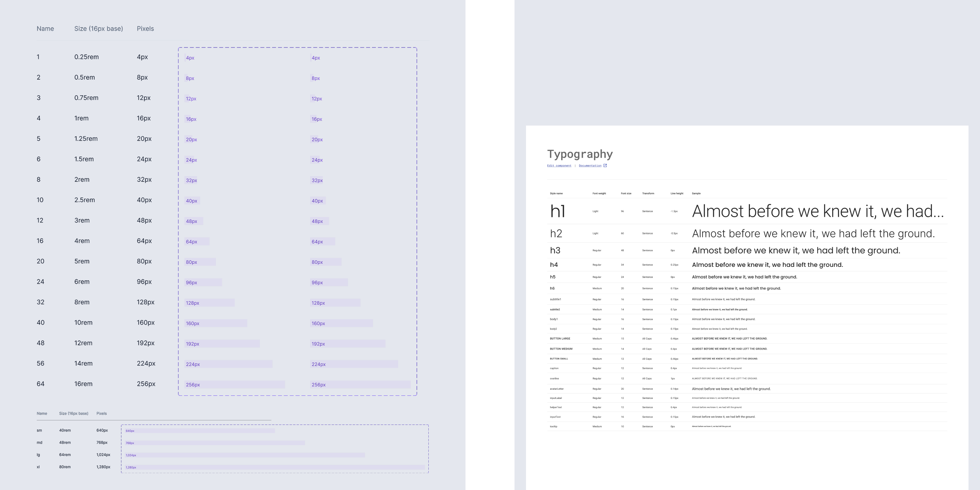Click the Transform column header

tap(648, 193)
